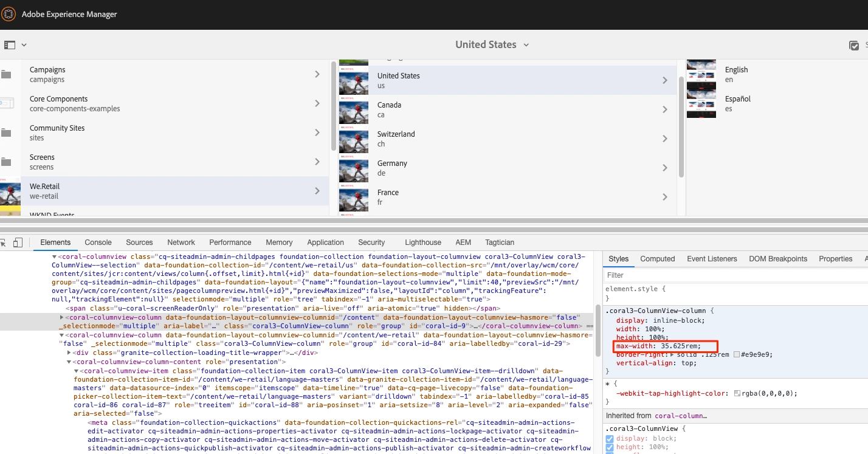Click the We.Retail page thumbnail
868x454 pixels.
(10, 191)
